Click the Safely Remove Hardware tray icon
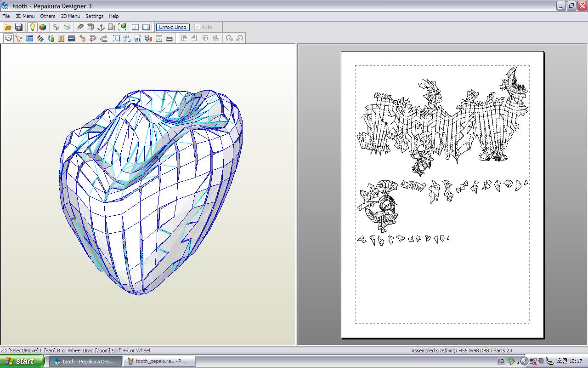This screenshot has height=368, width=588. pos(549,362)
